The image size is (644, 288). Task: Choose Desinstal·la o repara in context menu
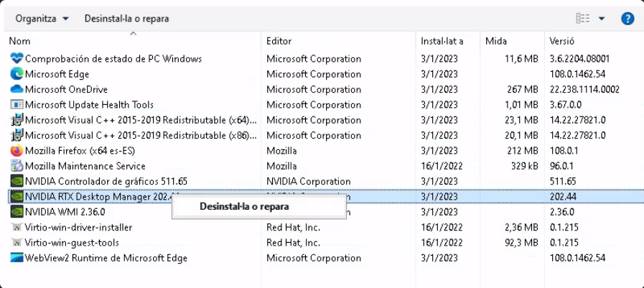tap(244, 207)
